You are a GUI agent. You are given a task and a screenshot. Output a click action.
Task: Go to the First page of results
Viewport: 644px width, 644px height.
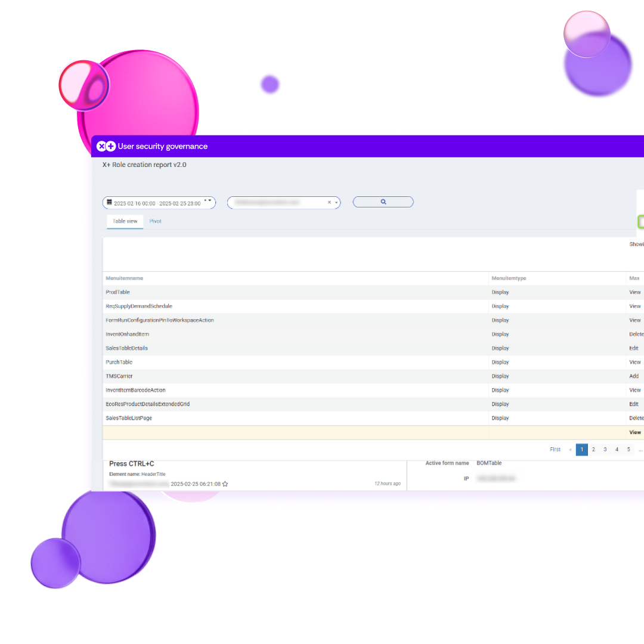[x=555, y=449]
